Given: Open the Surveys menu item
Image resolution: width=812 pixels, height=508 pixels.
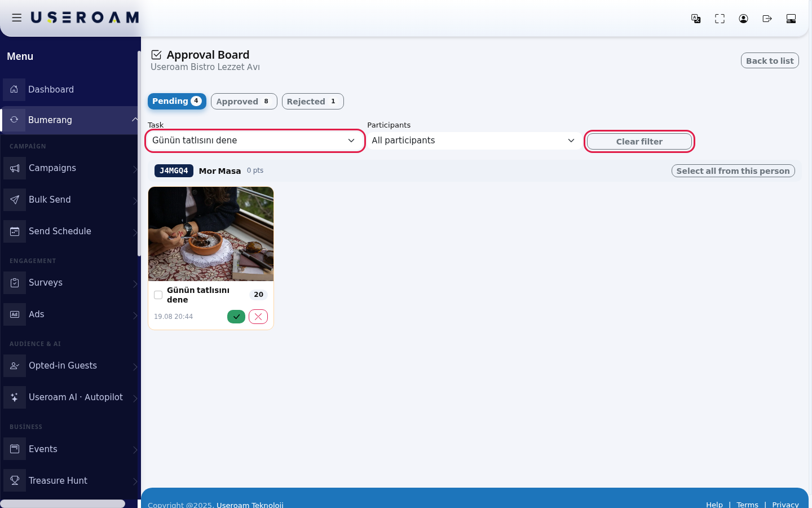Looking at the screenshot, I should tap(69, 283).
